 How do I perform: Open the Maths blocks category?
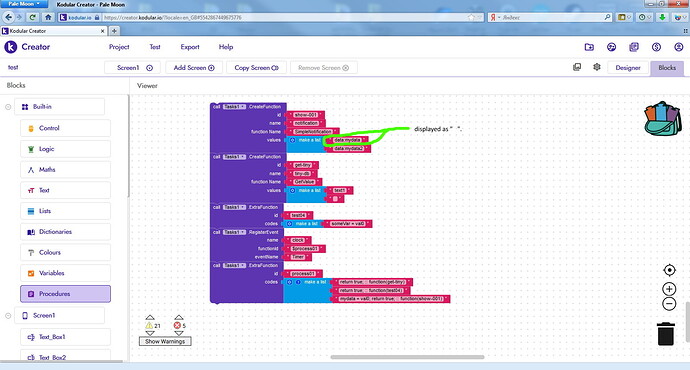pyautogui.click(x=65, y=169)
